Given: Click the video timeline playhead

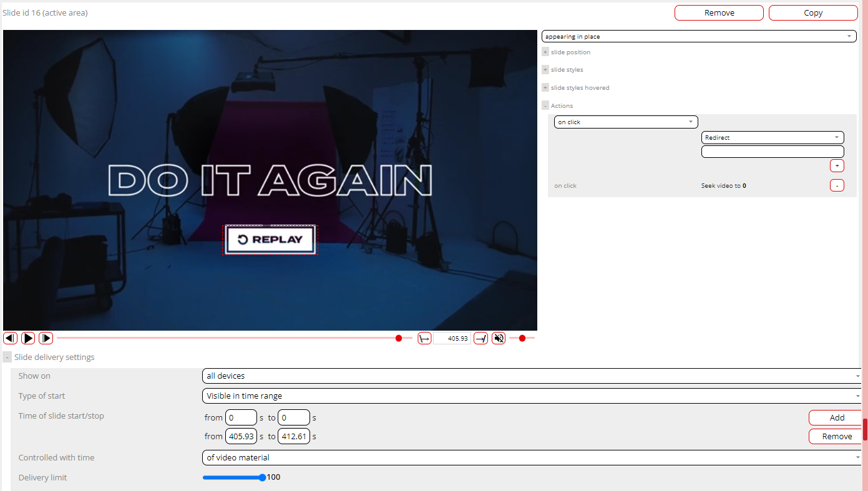Looking at the screenshot, I should 399,338.
